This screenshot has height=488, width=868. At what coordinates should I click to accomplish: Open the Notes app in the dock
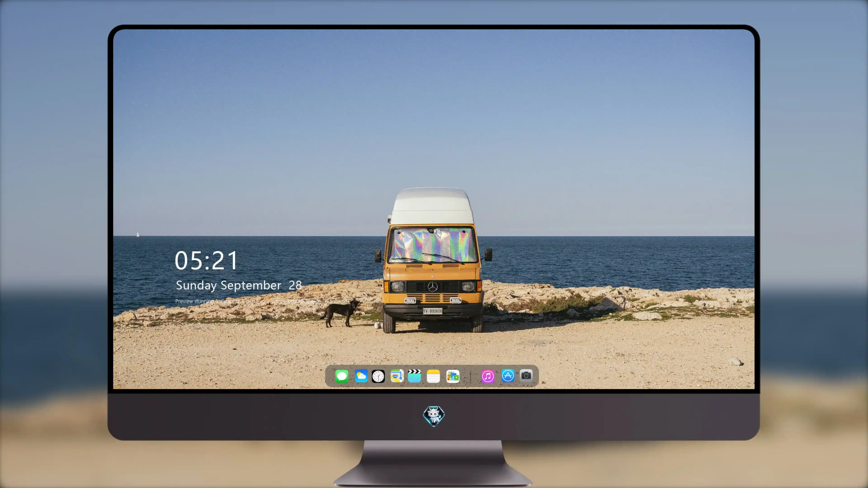[433, 376]
